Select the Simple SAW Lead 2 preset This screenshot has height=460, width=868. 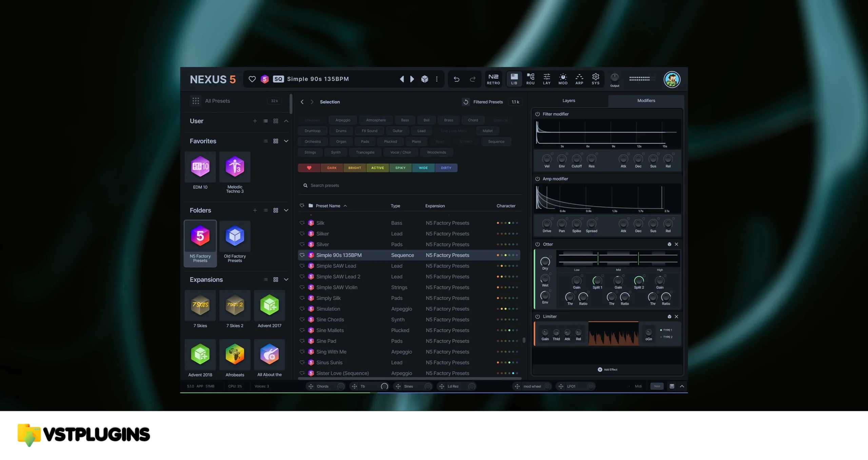pyautogui.click(x=409, y=277)
